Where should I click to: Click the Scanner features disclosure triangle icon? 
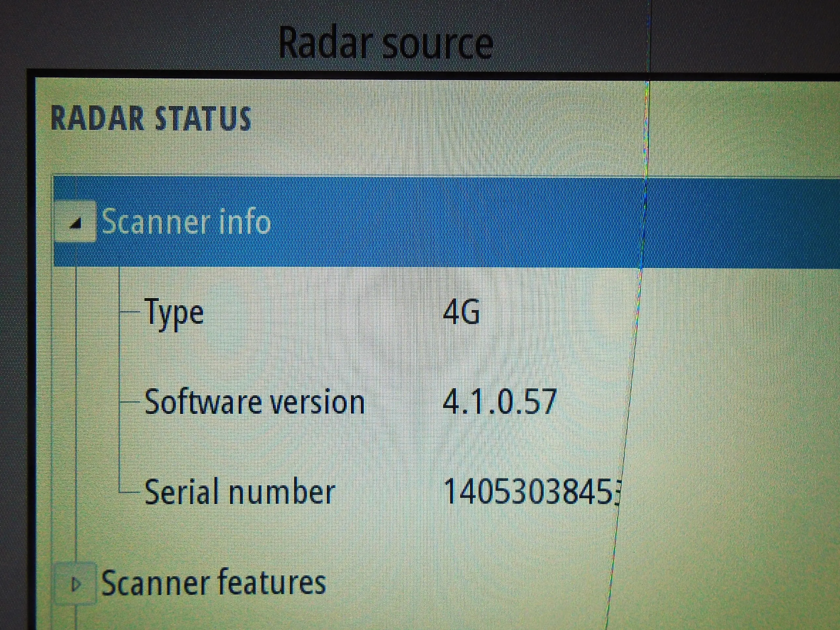(x=76, y=585)
